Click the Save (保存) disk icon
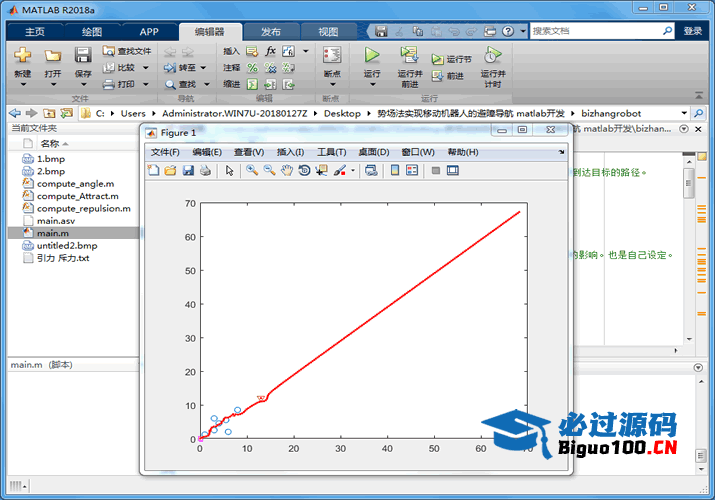 click(83, 56)
